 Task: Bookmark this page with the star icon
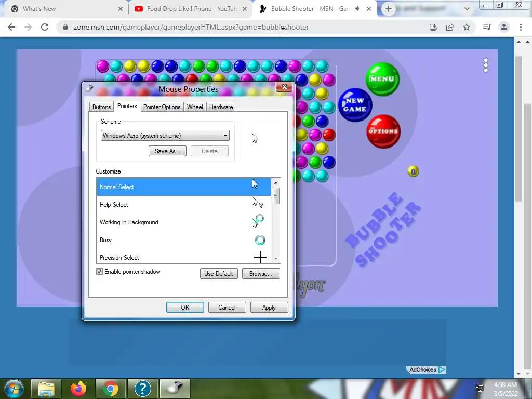(467, 27)
